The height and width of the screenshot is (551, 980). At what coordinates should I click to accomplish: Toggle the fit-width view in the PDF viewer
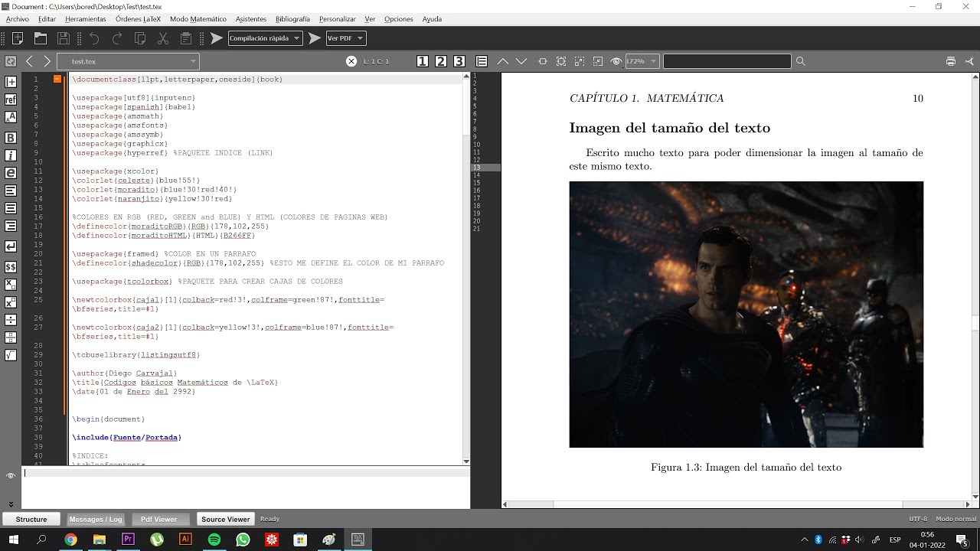[543, 61]
